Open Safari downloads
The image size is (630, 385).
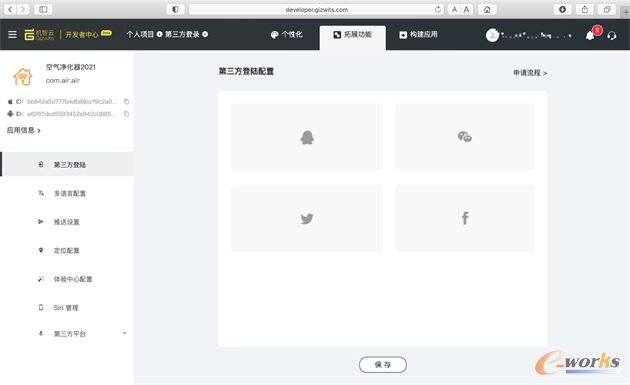click(562, 9)
